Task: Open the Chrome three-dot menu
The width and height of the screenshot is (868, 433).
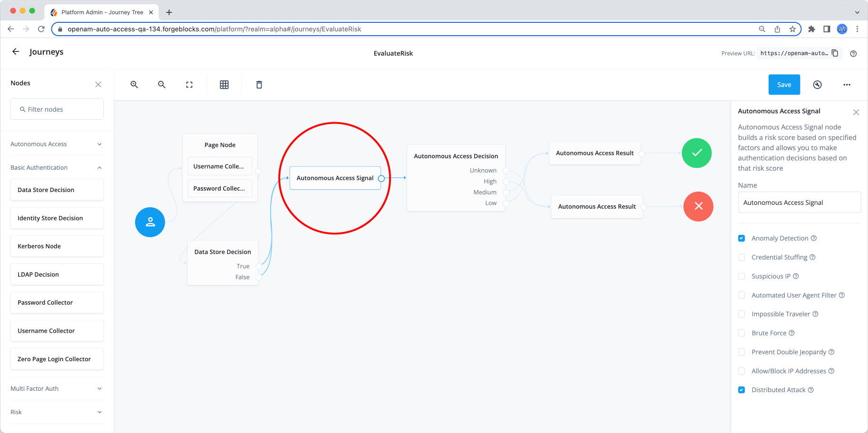Action: pyautogui.click(x=857, y=29)
